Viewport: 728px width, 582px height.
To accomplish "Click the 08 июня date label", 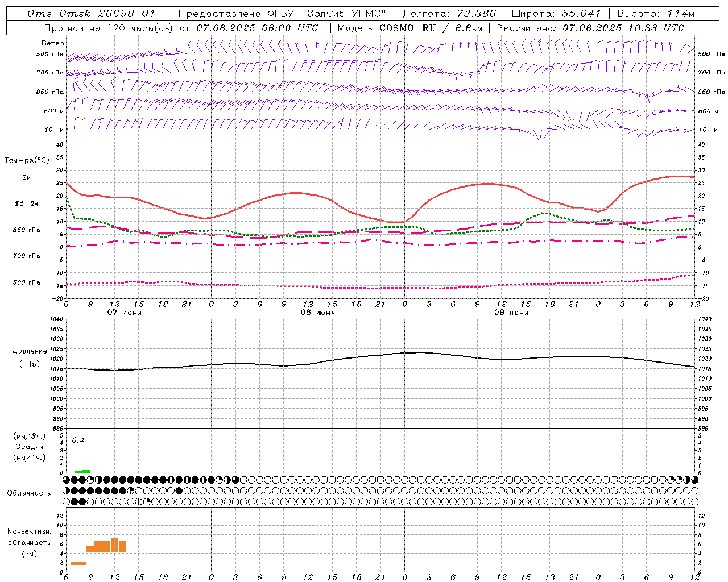I will pos(318,313).
